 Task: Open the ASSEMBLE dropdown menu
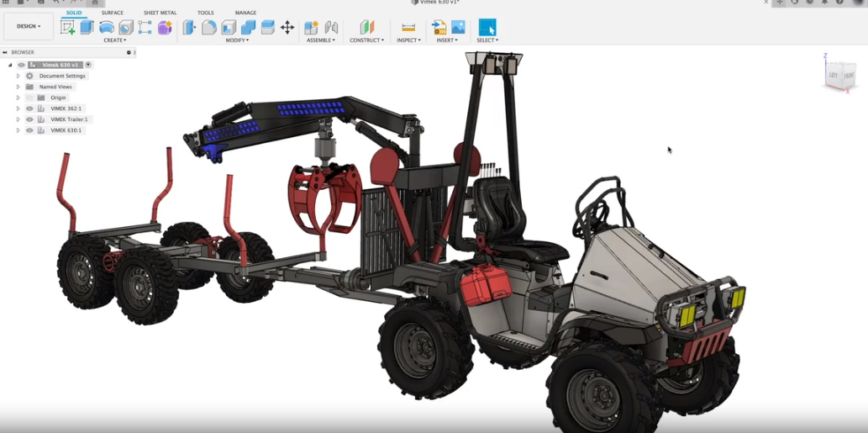click(321, 40)
